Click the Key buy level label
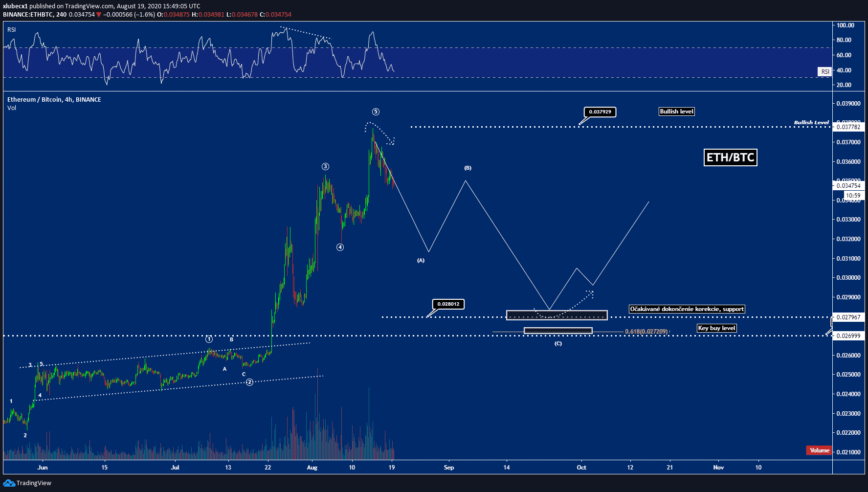This screenshot has height=492, width=868. coord(716,328)
